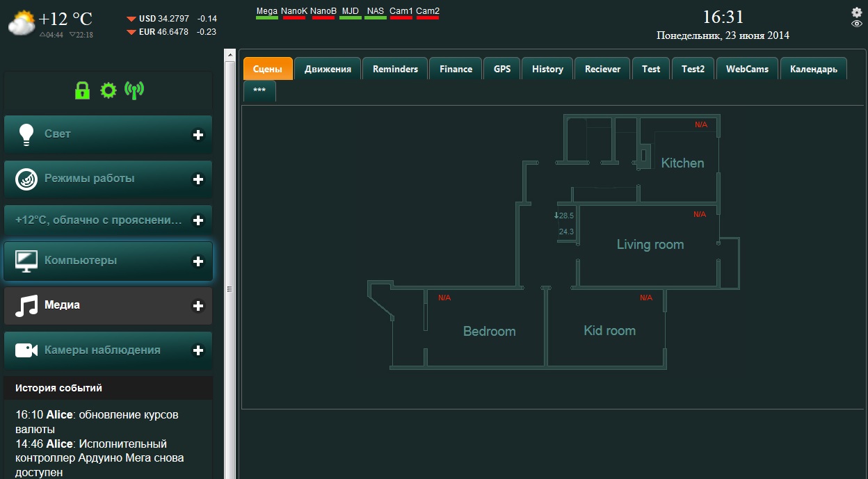
Task: Click the MJD device status indicator
Action: [351, 13]
